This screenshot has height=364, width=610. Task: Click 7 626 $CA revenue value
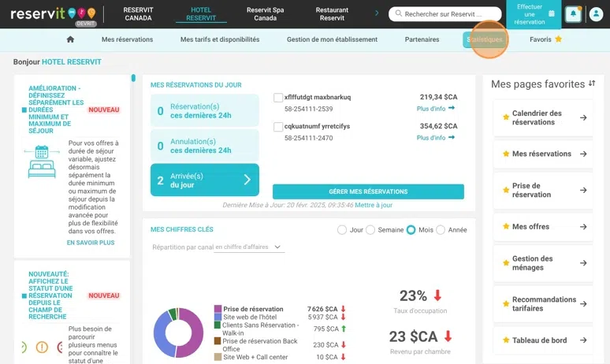(x=322, y=309)
